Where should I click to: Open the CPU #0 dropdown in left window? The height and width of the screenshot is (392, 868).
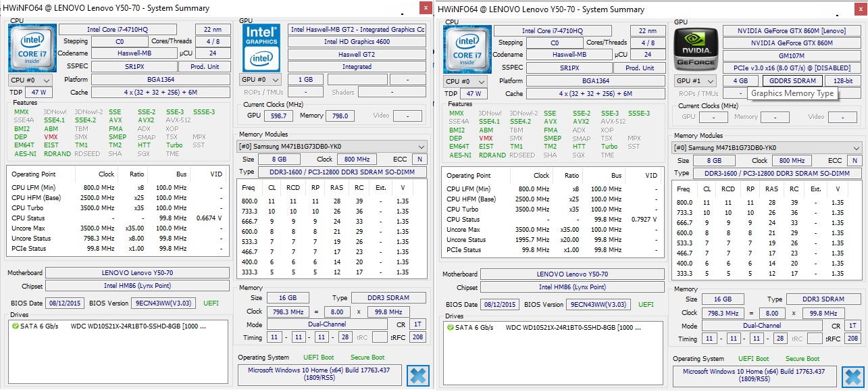coord(26,80)
